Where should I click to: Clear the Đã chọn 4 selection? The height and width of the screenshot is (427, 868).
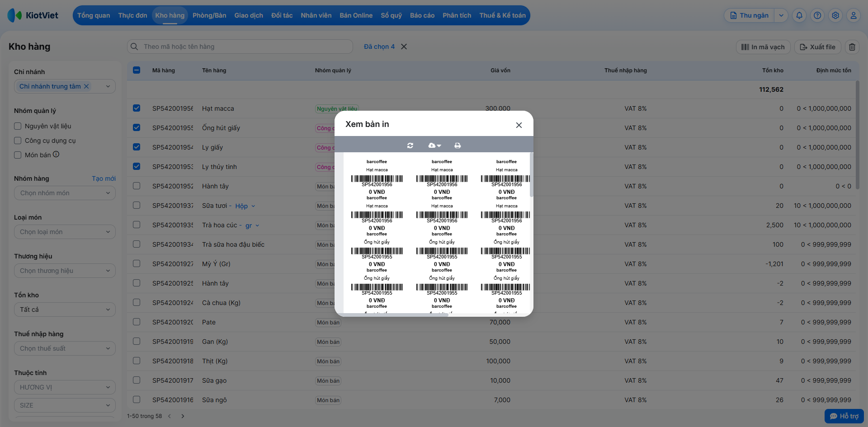(404, 47)
